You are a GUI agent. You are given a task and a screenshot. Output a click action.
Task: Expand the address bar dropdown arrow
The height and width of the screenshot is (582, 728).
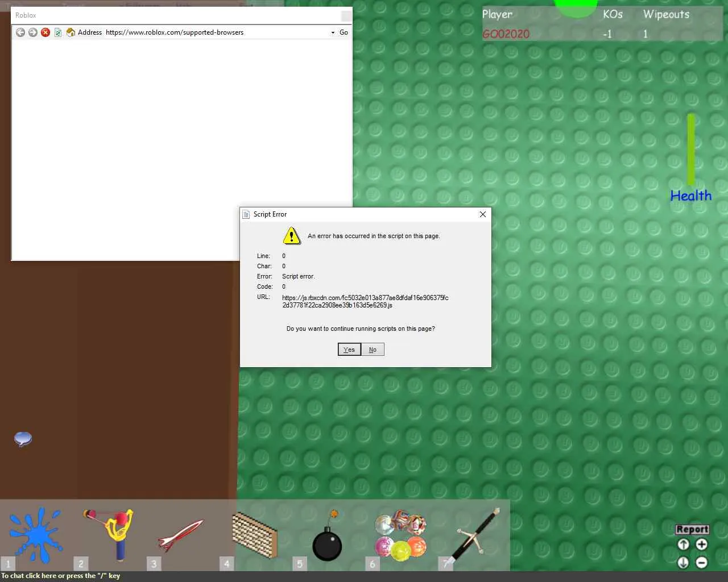(x=333, y=32)
